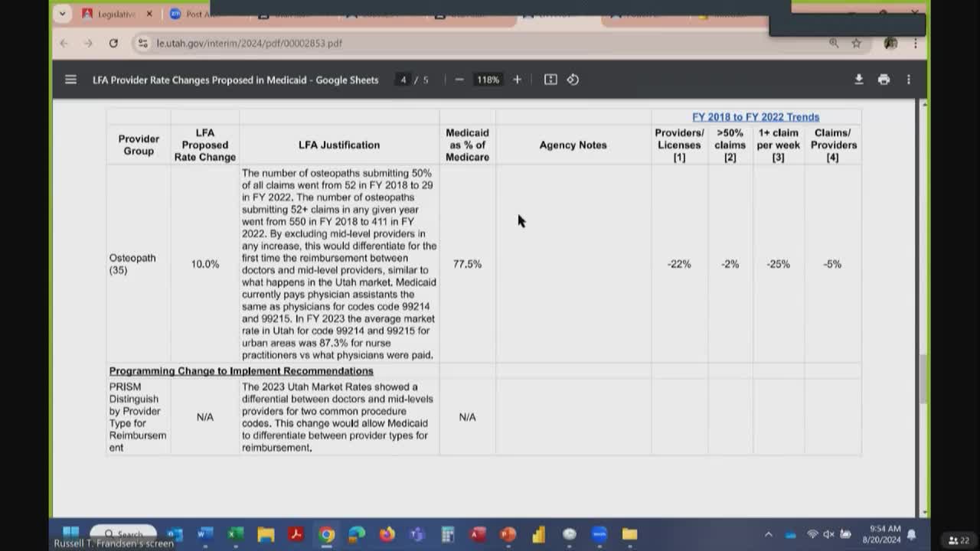Open the PDF viewer sidebar menu
The image size is (980, 551).
70,80
